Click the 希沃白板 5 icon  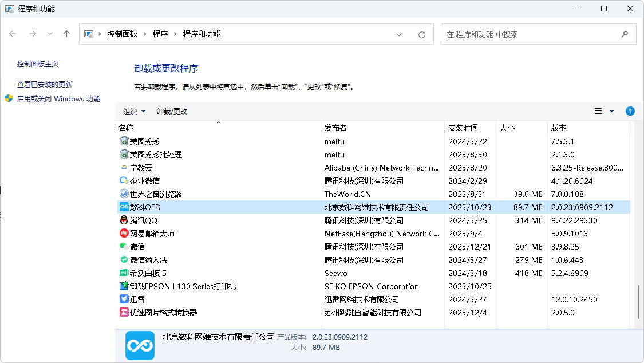(x=124, y=273)
